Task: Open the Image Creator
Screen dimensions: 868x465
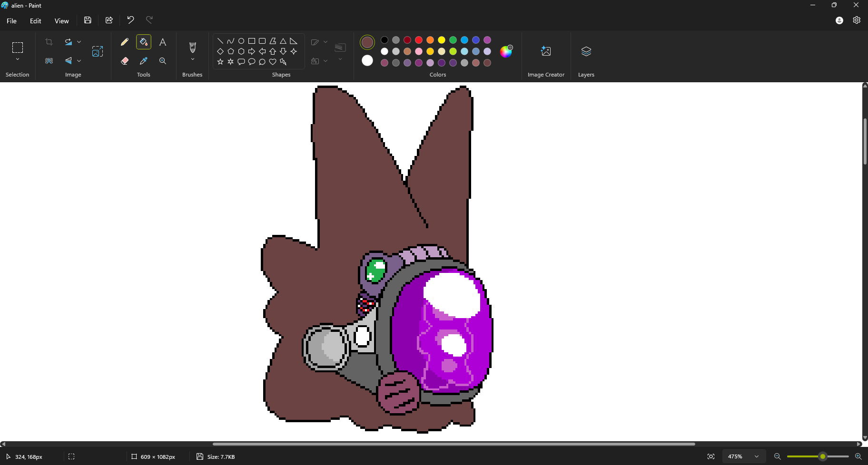Action: [x=546, y=51]
